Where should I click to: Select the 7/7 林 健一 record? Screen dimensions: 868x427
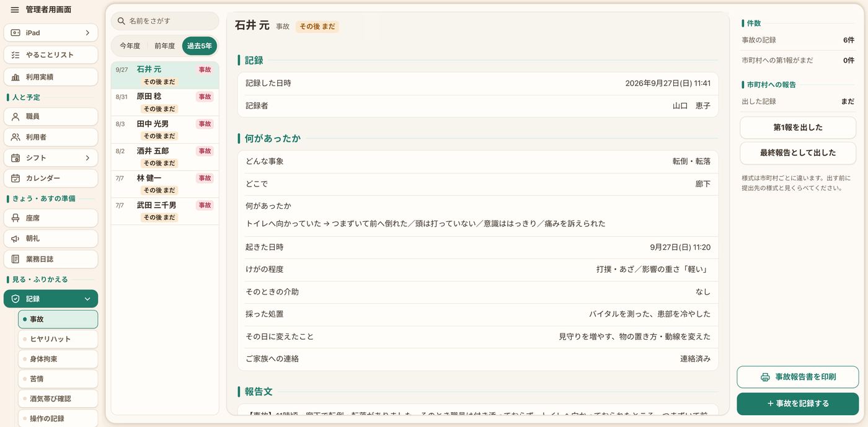tap(165, 184)
